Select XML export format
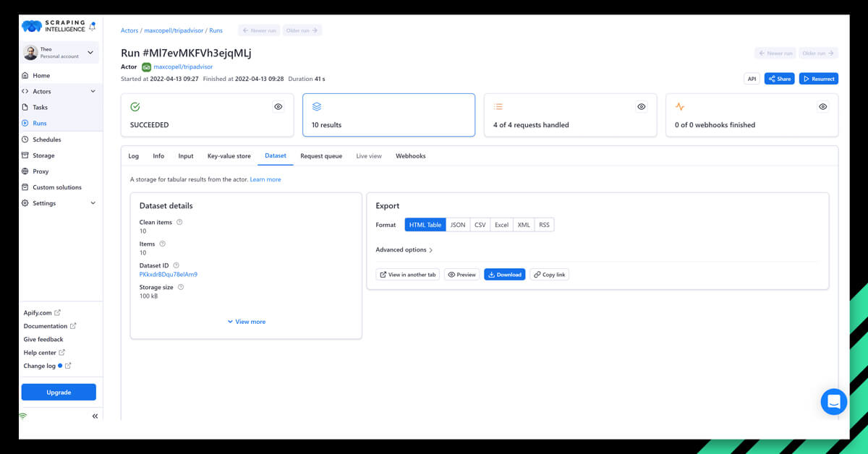Screen dimensions: 868x454 (524, 225)
